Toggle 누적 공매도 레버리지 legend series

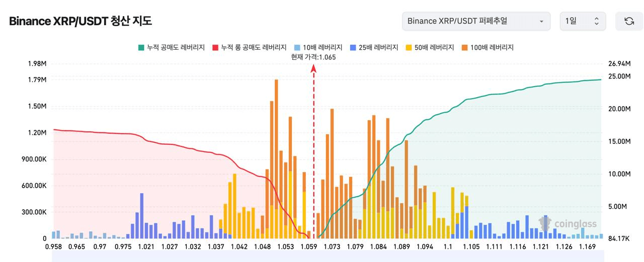click(171, 47)
